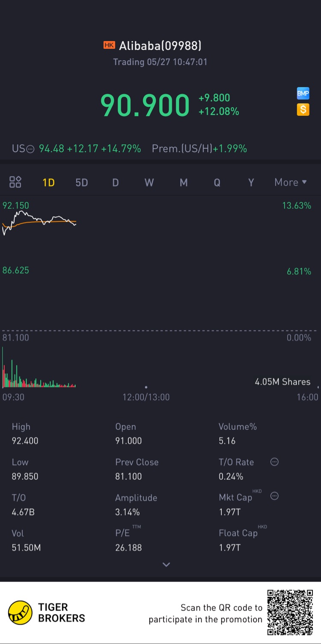Switch to the W weekly tab
This screenshot has height=644, width=321.
(149, 183)
